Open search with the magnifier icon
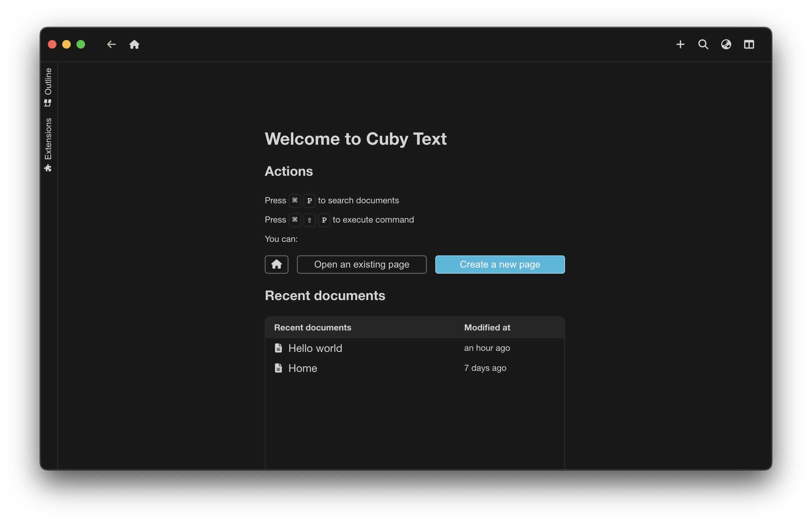This screenshot has width=812, height=523. [703, 44]
